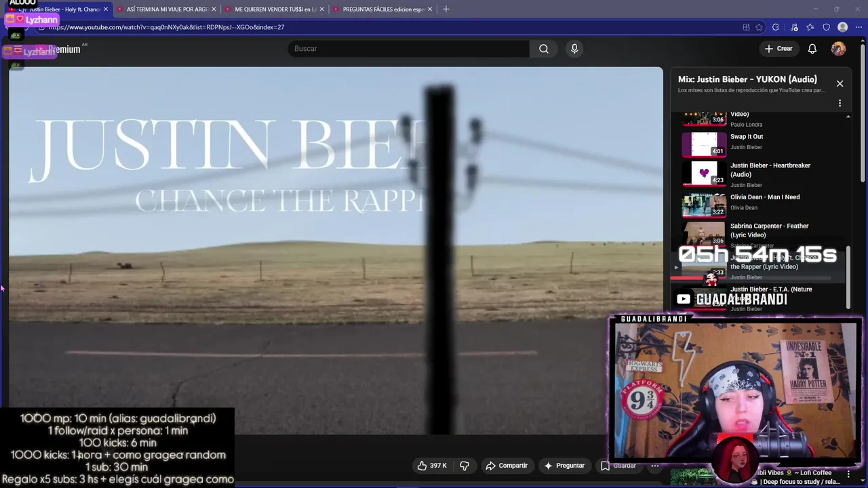Close the ME QUIEREN VENDER tab
Viewport: 868px width, 488px height.
click(x=321, y=9)
